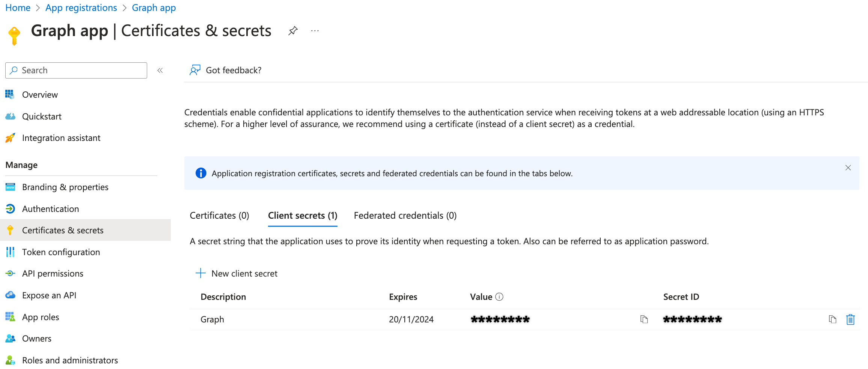Delete the Graph client secret
Image resolution: width=868 pixels, height=369 pixels.
[x=850, y=319]
